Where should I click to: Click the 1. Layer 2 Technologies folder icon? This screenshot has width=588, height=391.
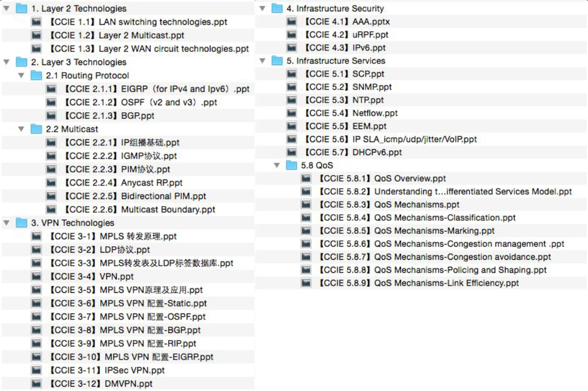pos(21,8)
